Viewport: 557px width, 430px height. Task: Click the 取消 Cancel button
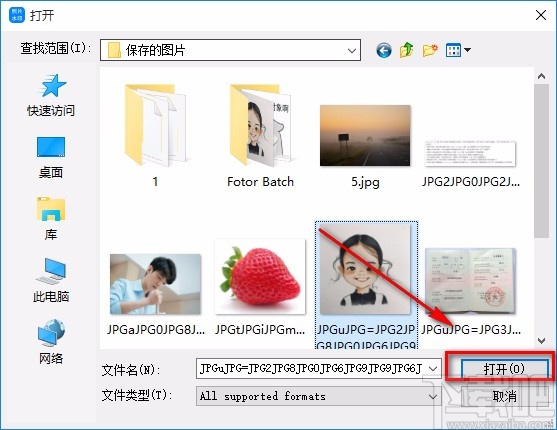[504, 396]
